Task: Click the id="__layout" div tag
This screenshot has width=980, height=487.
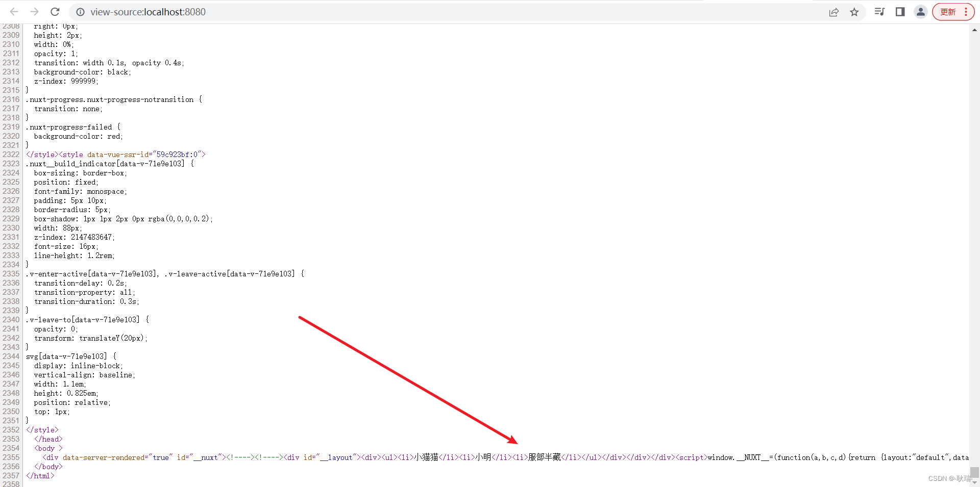Action: click(x=322, y=457)
